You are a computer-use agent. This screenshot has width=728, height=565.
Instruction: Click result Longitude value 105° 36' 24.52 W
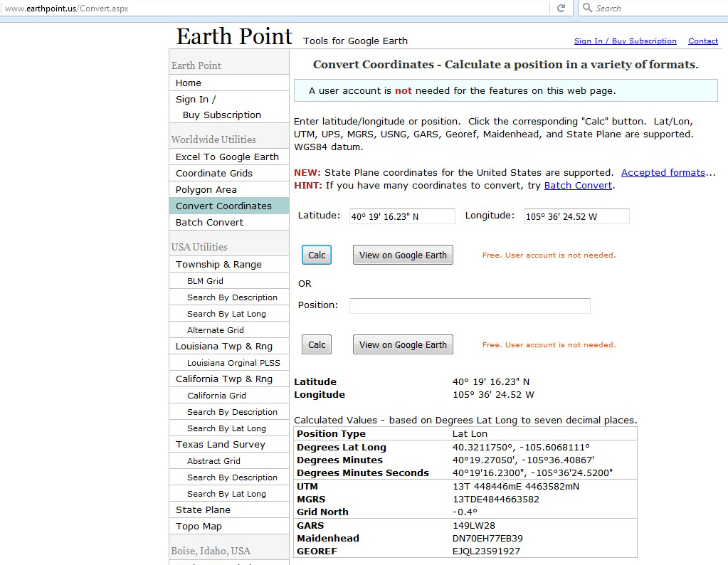coord(493,395)
